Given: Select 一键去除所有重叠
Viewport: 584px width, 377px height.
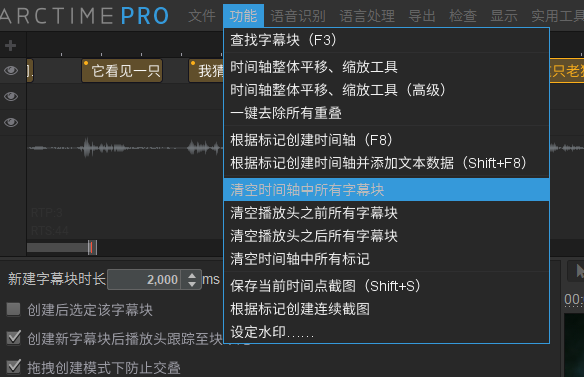Looking at the screenshot, I should (x=387, y=113).
